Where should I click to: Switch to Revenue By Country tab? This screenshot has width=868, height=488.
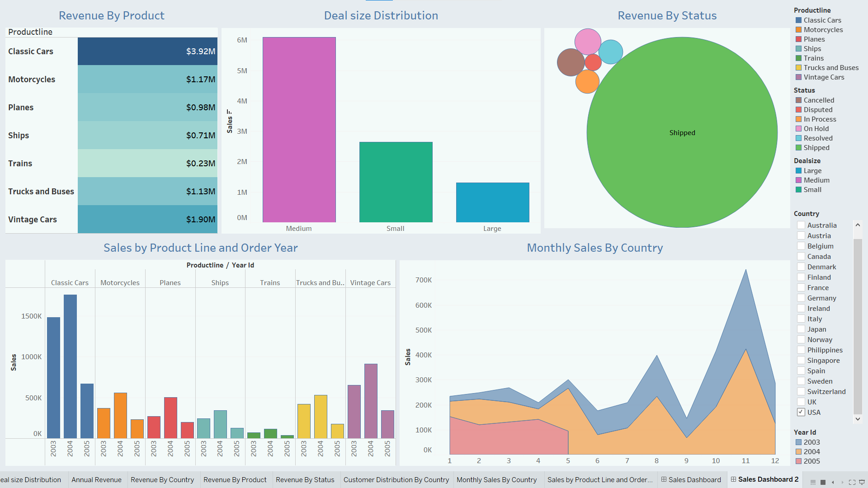(162, 480)
